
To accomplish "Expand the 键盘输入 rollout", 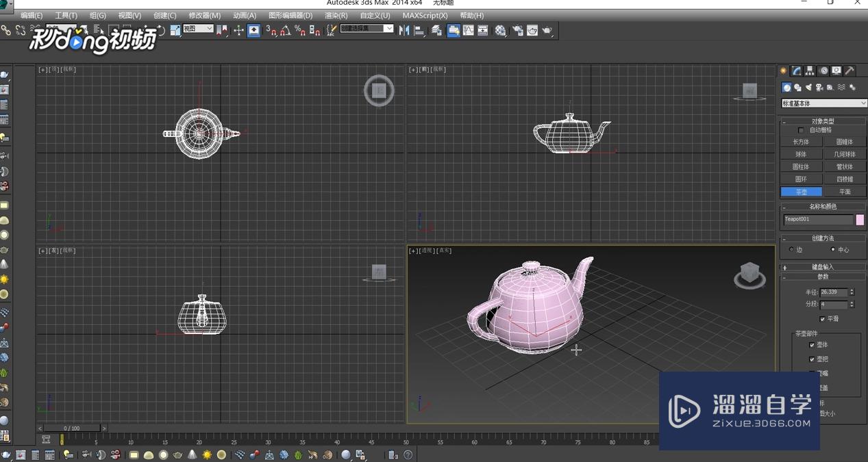I will point(823,267).
